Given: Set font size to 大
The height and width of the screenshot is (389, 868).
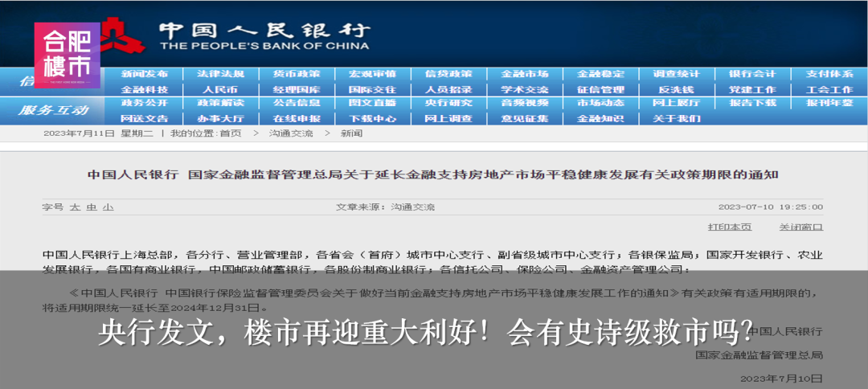Looking at the screenshot, I should pyautogui.click(x=74, y=207).
